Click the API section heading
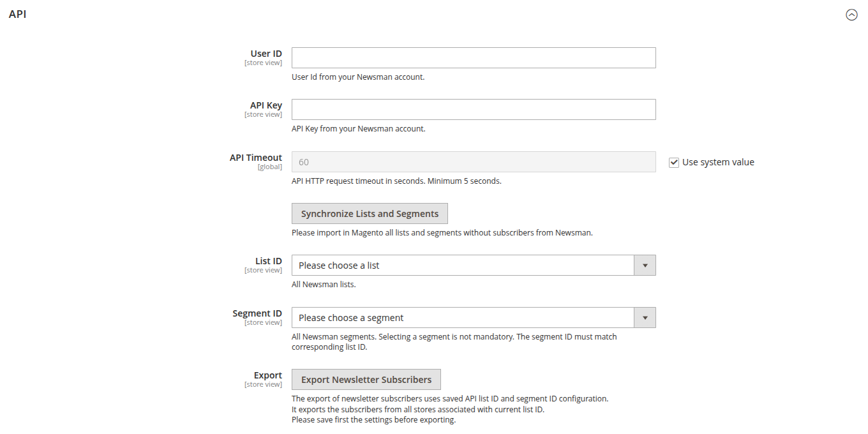The width and height of the screenshot is (868, 434). pyautogui.click(x=18, y=14)
